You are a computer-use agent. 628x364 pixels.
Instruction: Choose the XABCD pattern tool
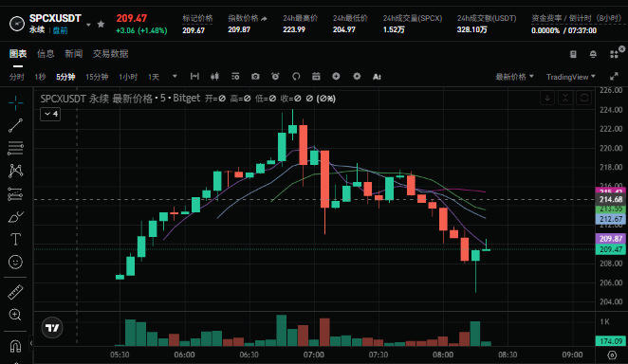(15, 171)
